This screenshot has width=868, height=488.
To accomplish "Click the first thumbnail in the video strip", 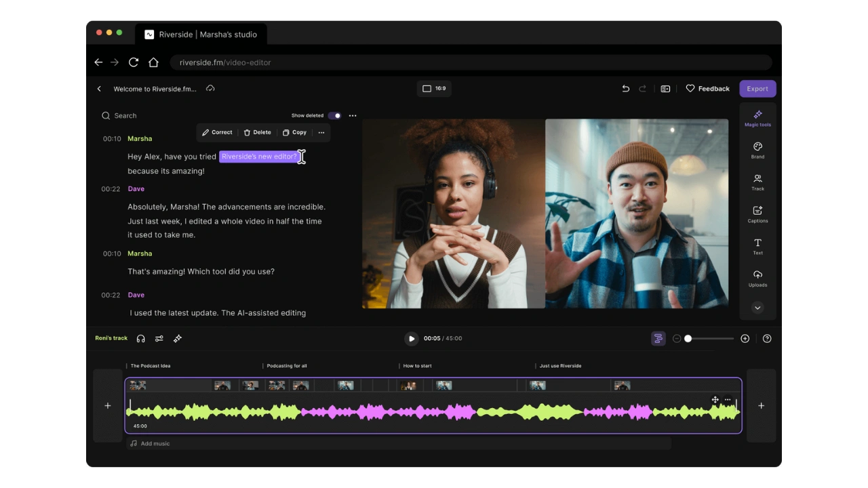I will tap(138, 385).
